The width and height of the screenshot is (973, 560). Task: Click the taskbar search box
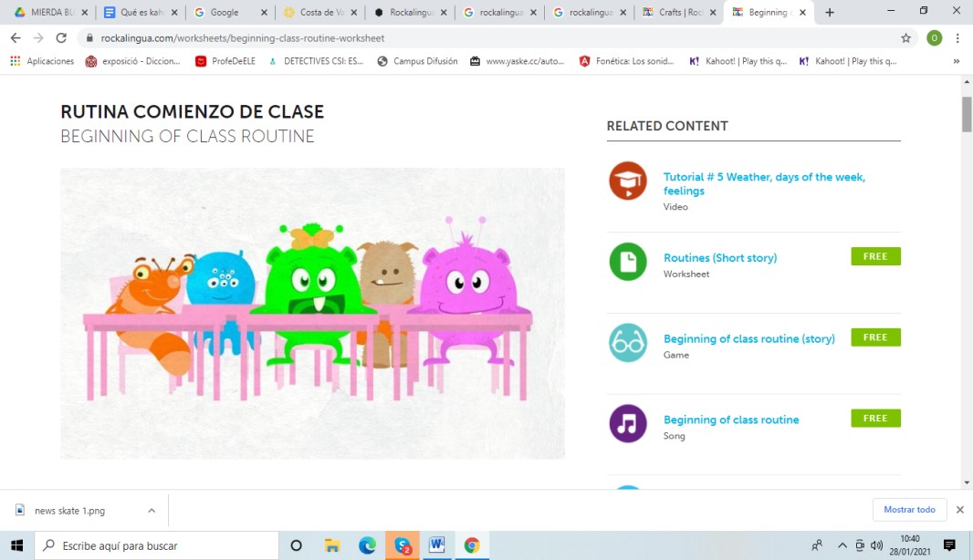coord(156,545)
